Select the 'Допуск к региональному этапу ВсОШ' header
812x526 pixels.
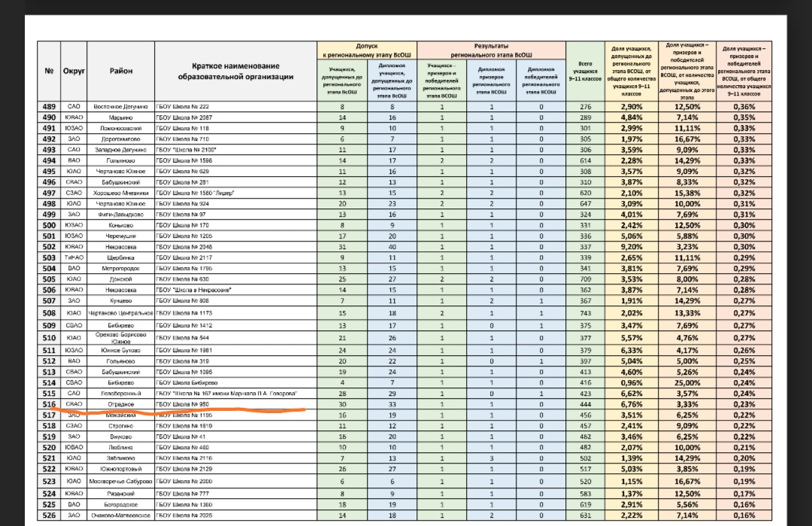(366, 51)
